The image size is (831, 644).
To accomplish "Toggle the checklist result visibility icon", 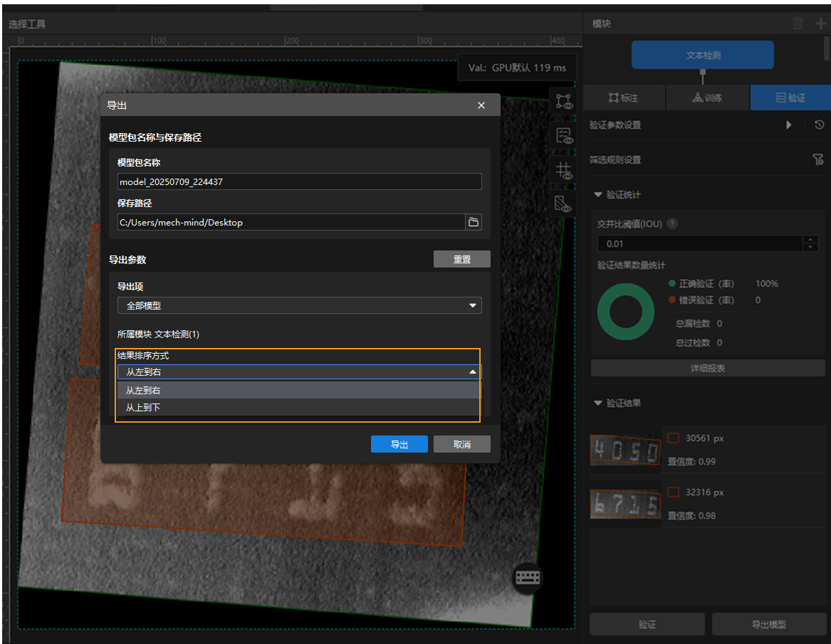I will [563, 136].
